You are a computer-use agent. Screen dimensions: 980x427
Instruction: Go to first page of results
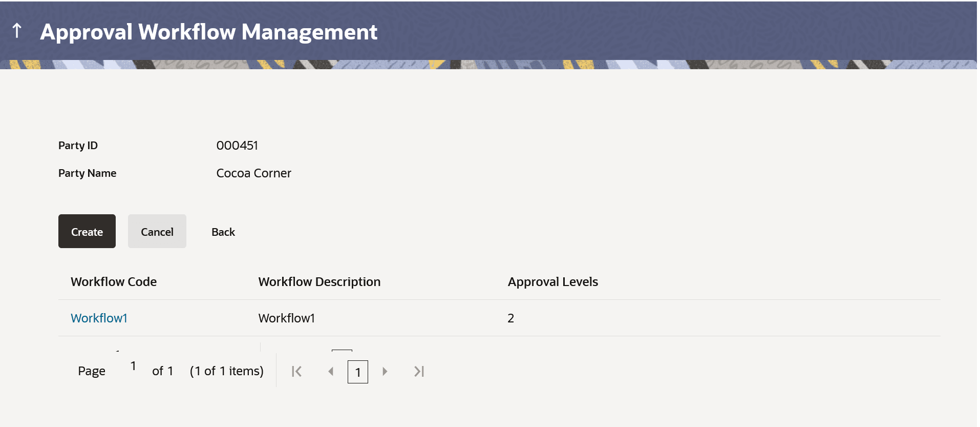tap(296, 371)
